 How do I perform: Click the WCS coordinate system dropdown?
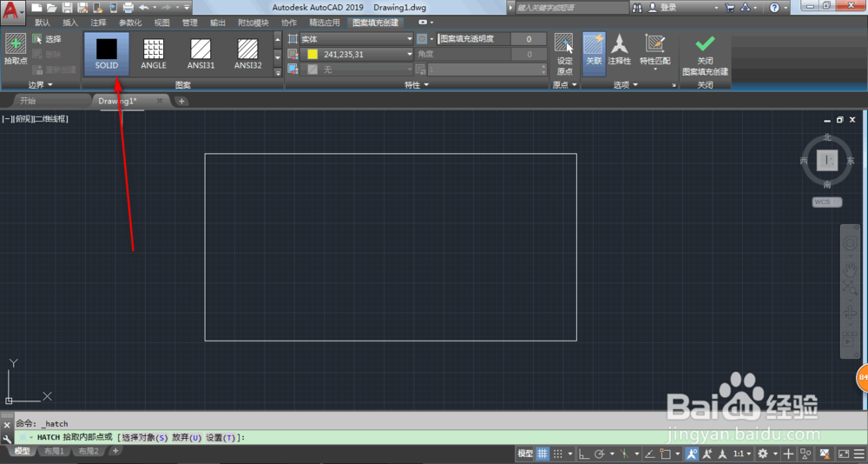pyautogui.click(x=827, y=202)
